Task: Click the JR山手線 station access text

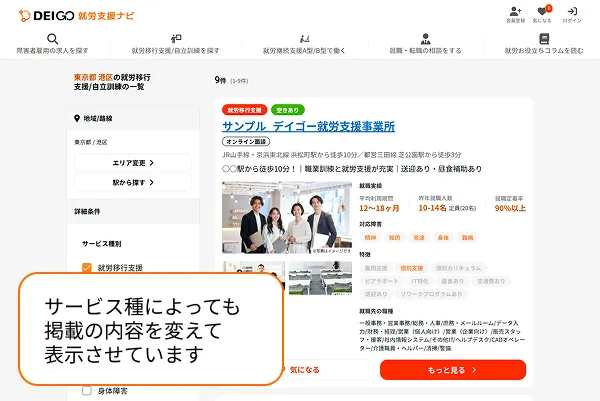Action: 342,155
